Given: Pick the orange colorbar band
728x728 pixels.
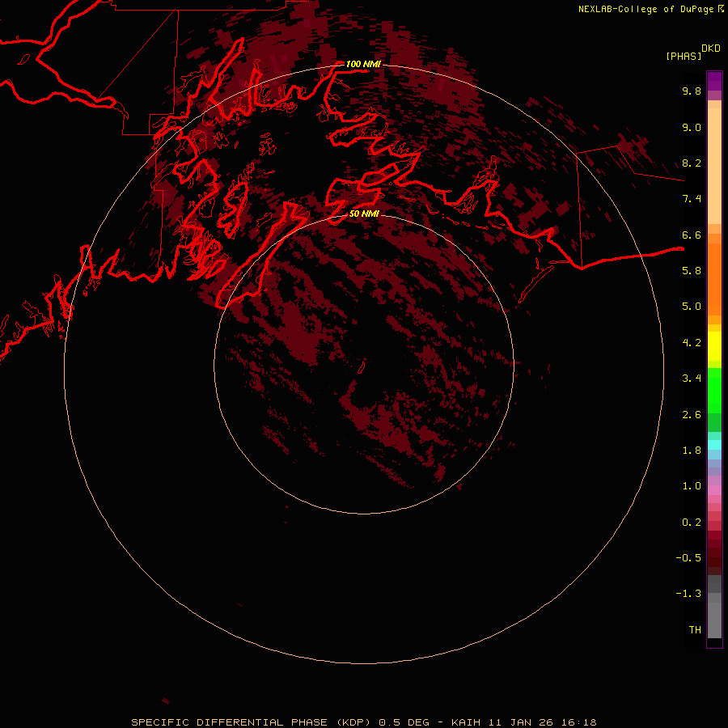Looking at the screenshot, I should tap(714, 279).
